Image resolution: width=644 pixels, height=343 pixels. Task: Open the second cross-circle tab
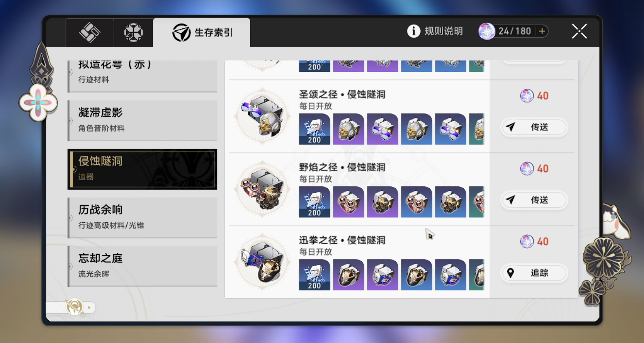(133, 32)
